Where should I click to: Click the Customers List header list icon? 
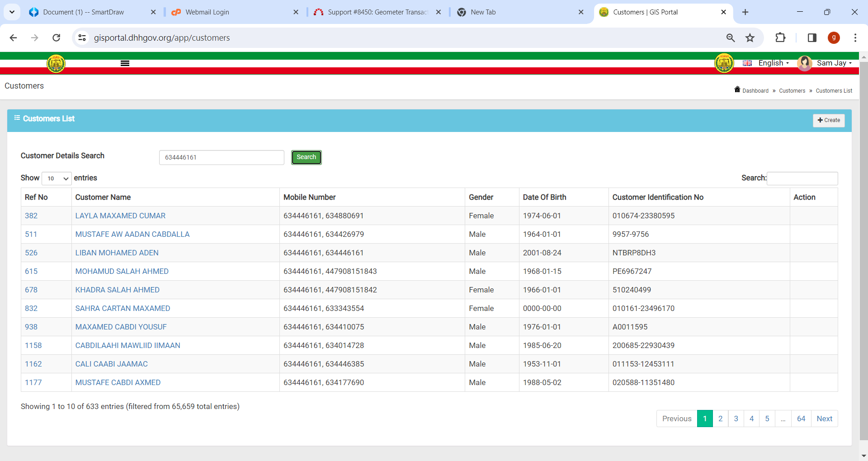coord(17,118)
